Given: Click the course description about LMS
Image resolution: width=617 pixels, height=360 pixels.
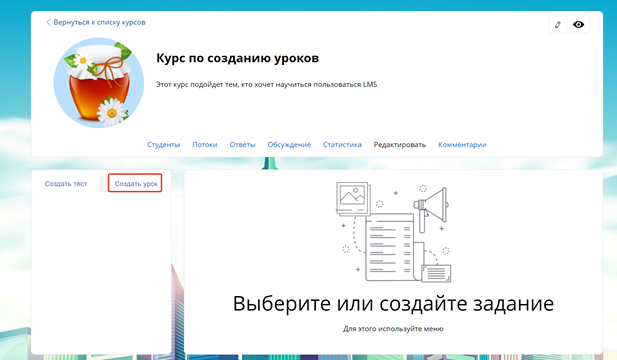Looking at the screenshot, I should pyautogui.click(x=266, y=85).
